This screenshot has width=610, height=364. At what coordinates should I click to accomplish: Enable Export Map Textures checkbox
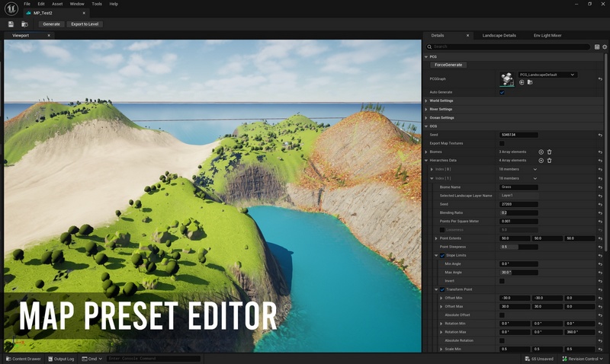coord(502,143)
